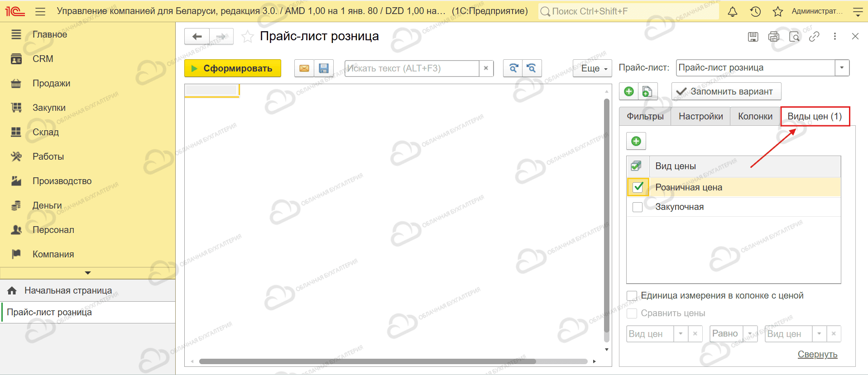Viewport: 868px width, 375px height.
Task: Click Запомнить вариант button
Action: pos(726,91)
